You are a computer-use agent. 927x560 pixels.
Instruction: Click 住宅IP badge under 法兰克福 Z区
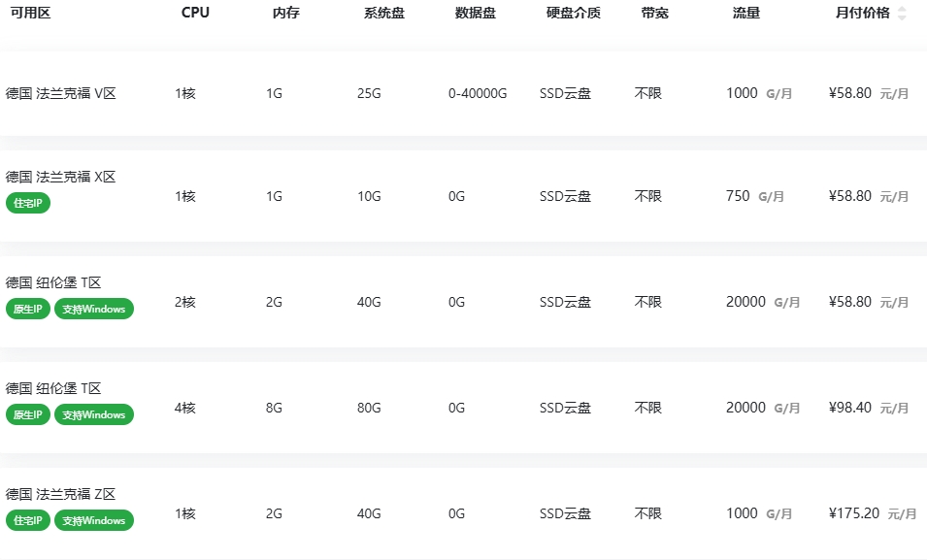(28, 520)
